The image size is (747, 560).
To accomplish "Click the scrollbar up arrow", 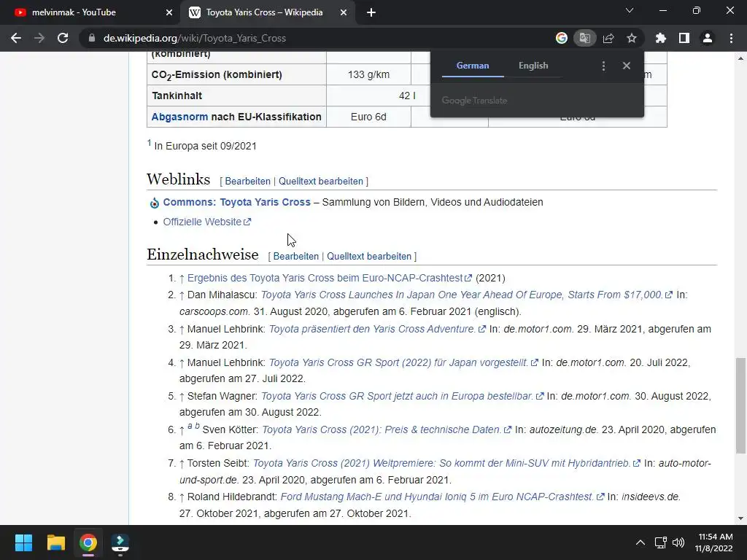I will click(x=740, y=58).
